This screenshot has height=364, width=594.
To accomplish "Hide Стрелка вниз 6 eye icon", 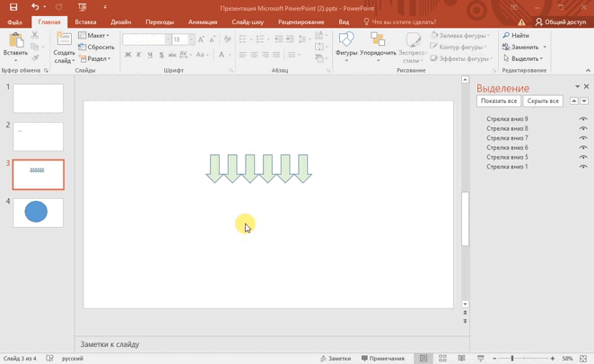I will tap(583, 147).
